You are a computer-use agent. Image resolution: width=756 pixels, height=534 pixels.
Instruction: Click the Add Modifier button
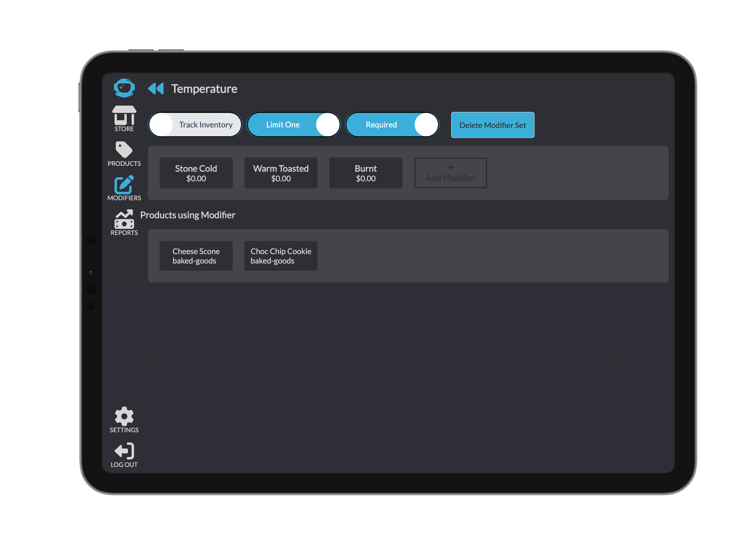[450, 173]
